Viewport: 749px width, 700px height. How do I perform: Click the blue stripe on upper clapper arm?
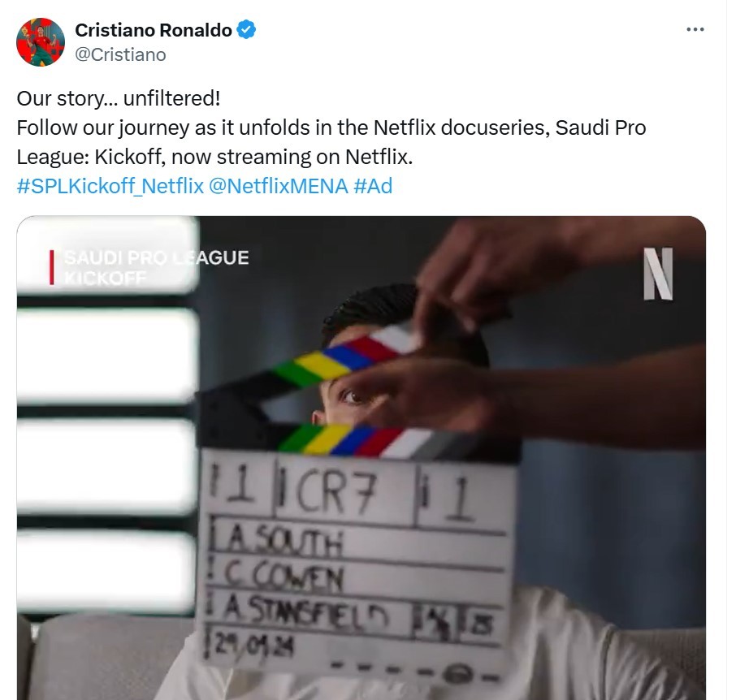coord(347,356)
